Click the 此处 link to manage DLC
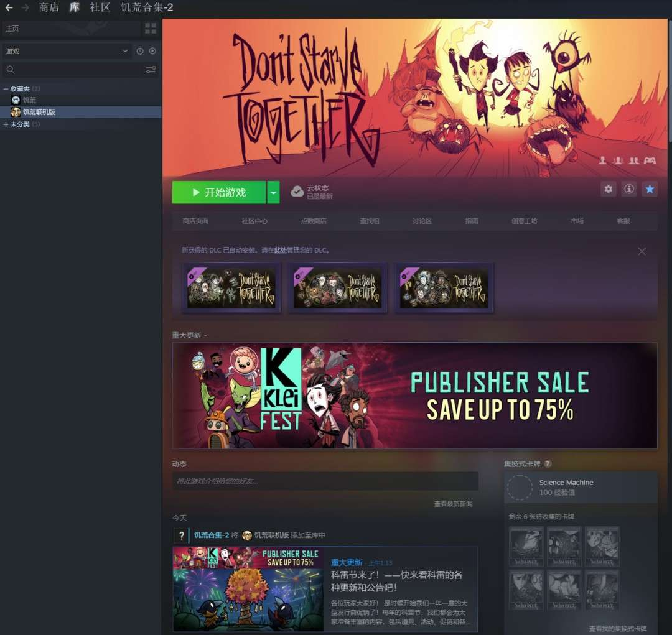 tap(280, 250)
